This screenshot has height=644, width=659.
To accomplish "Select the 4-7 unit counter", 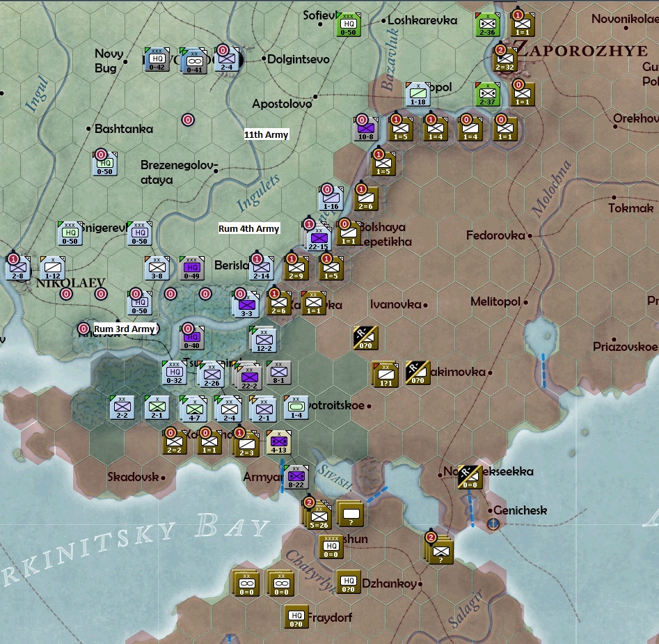I will (193, 409).
